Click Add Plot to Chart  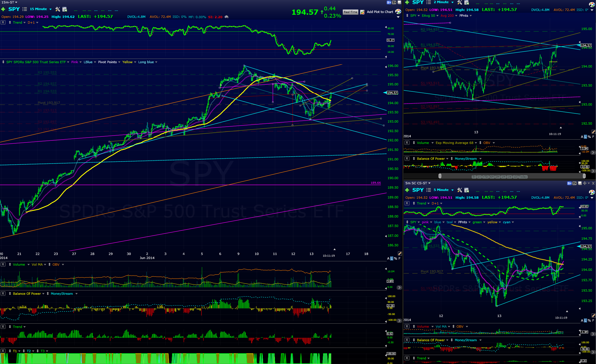[380, 12]
